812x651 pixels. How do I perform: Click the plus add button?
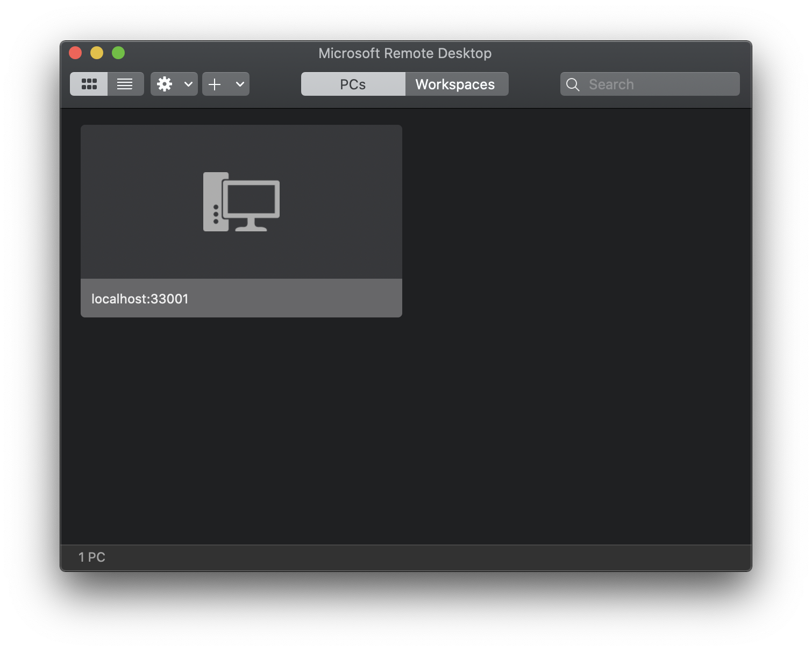[x=215, y=84]
